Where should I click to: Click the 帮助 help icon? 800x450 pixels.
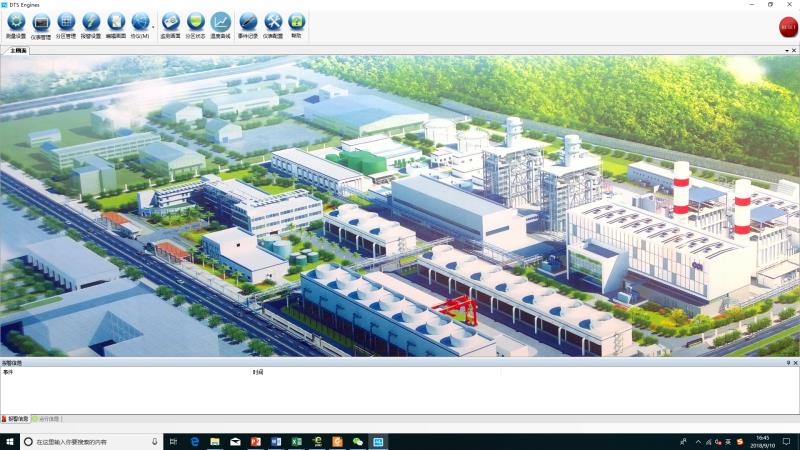(296, 22)
